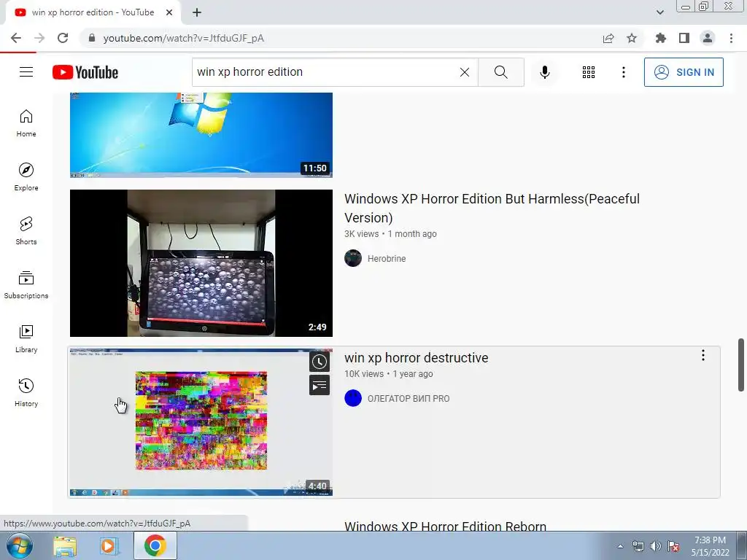
Task: Open more options for win xp horror destructive
Action: (x=703, y=355)
